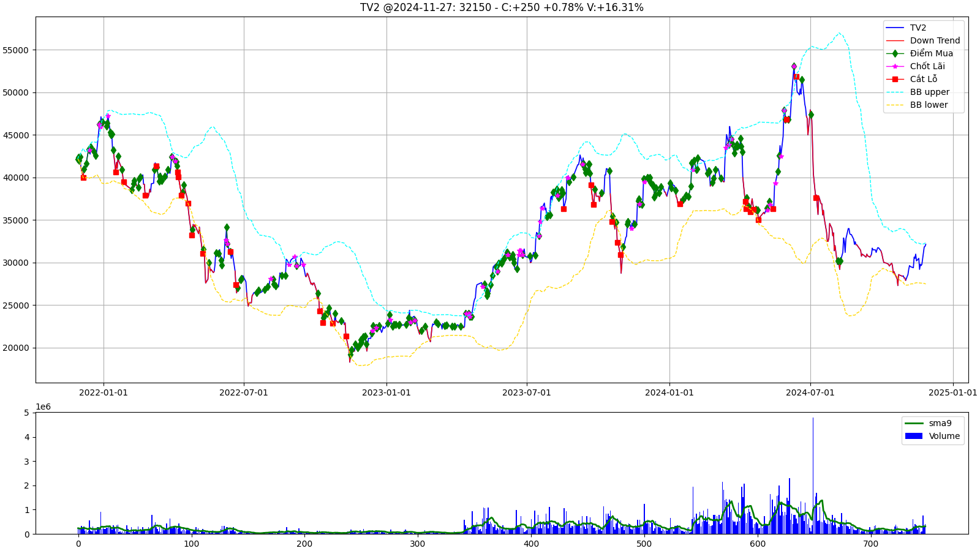Click the volume x-axis label 600
980x551 pixels.
pyautogui.click(x=758, y=544)
